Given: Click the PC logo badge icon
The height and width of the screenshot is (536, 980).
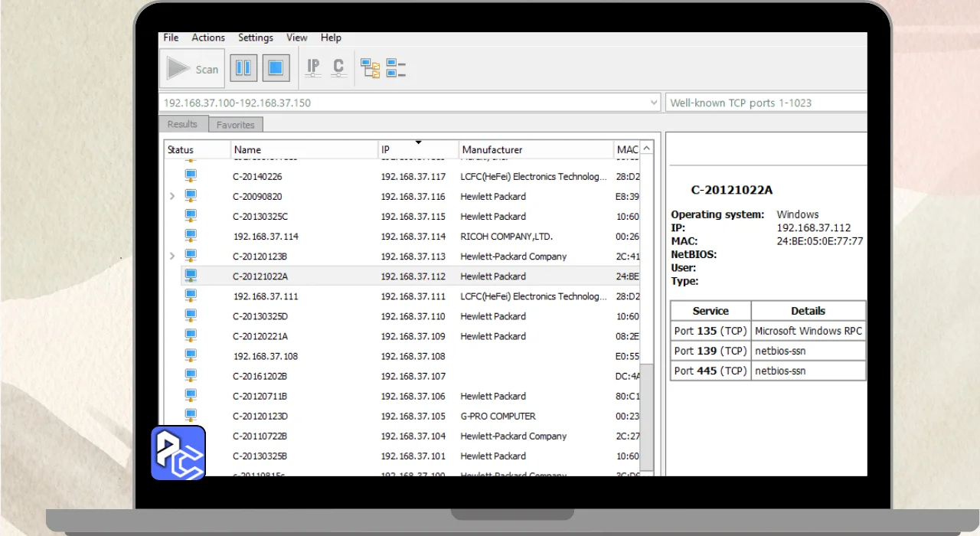Looking at the screenshot, I should (178, 453).
